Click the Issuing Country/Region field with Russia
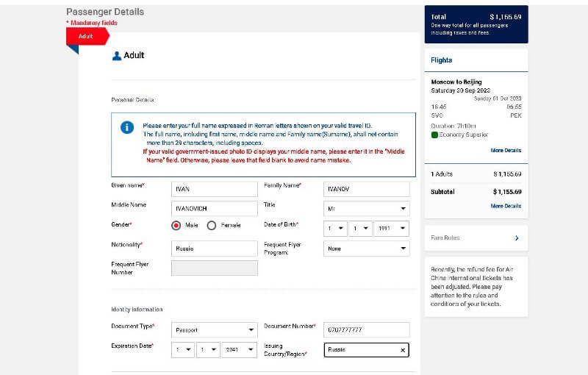This screenshot has width=588, height=375. pos(366,350)
